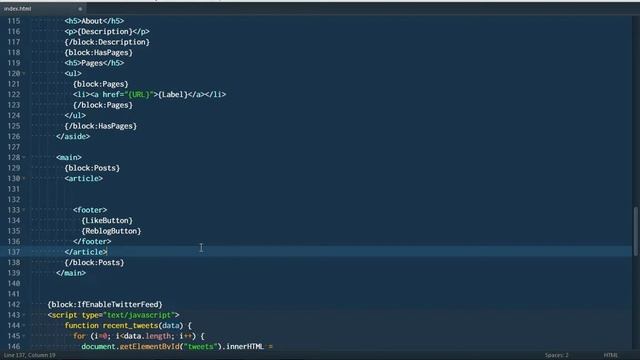
Task: Click the </aside> closing tag
Action: (73, 136)
